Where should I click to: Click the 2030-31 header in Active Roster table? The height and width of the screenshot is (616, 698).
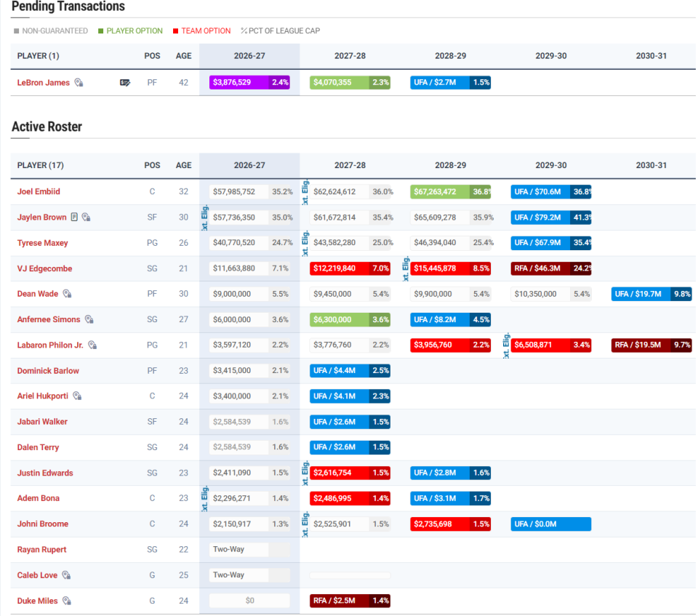(651, 165)
